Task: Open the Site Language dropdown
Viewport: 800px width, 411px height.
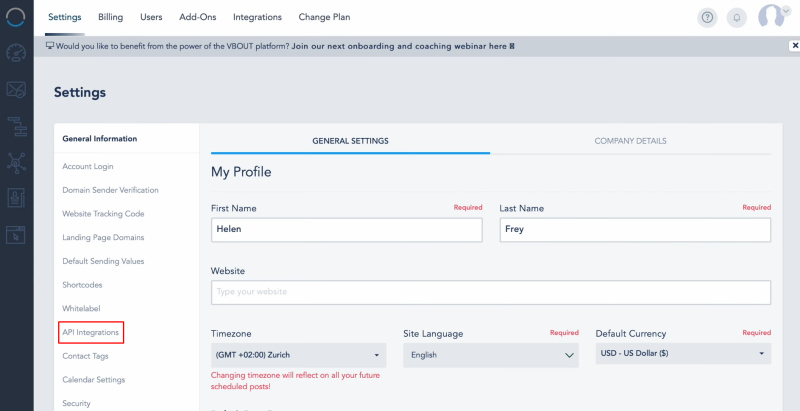Action: click(x=491, y=355)
